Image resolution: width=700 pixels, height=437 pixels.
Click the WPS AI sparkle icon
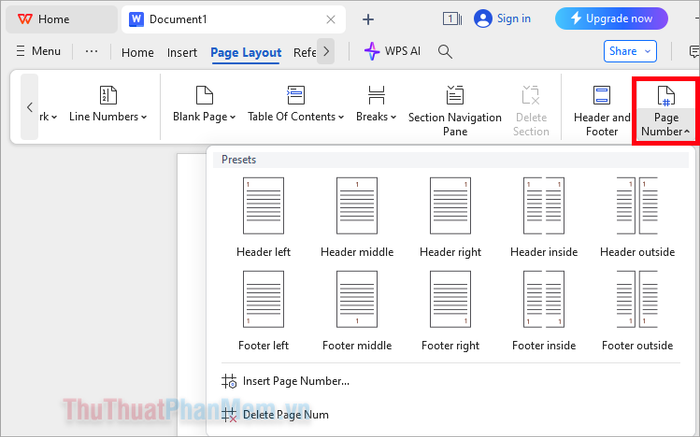click(372, 51)
